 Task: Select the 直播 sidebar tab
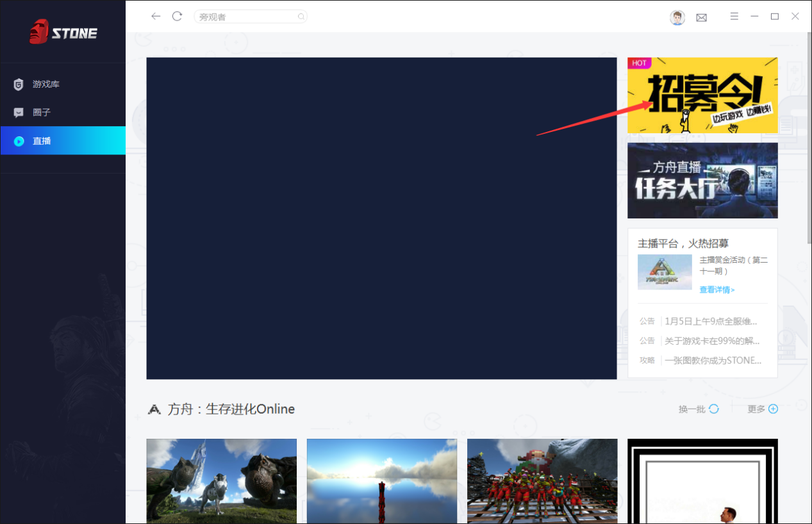pos(42,141)
